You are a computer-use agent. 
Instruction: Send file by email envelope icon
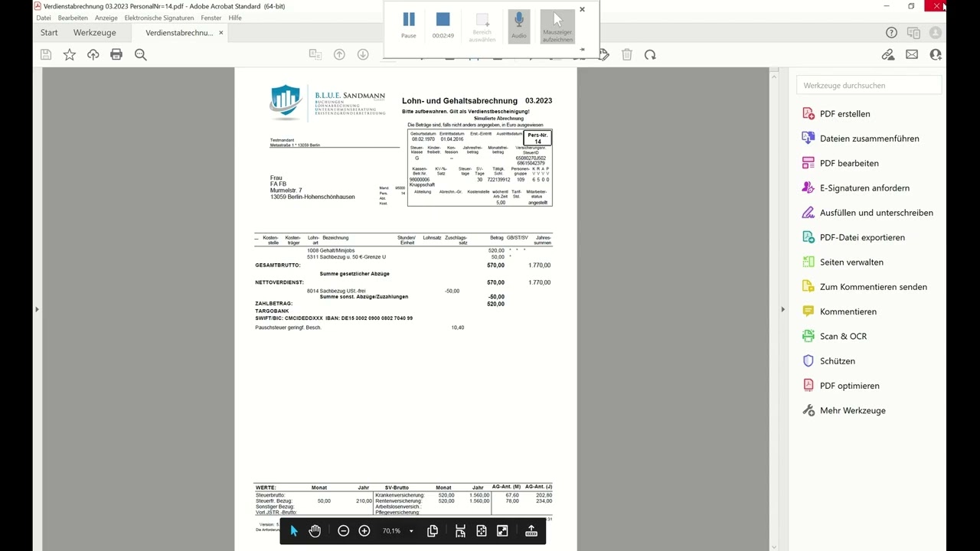(x=912, y=54)
